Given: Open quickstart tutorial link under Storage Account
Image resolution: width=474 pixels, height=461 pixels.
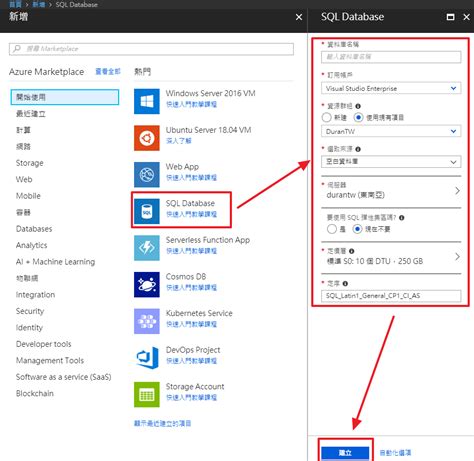Looking at the screenshot, I should [x=191, y=397].
